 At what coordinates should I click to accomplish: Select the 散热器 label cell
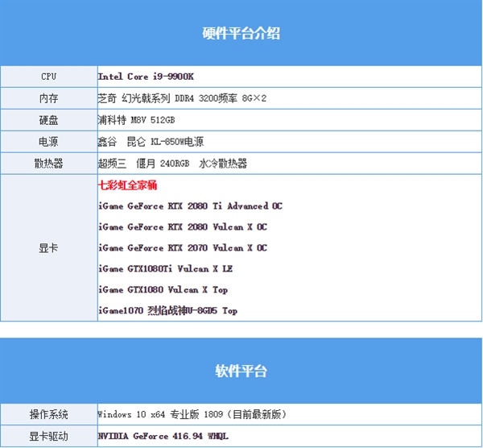tap(49, 164)
